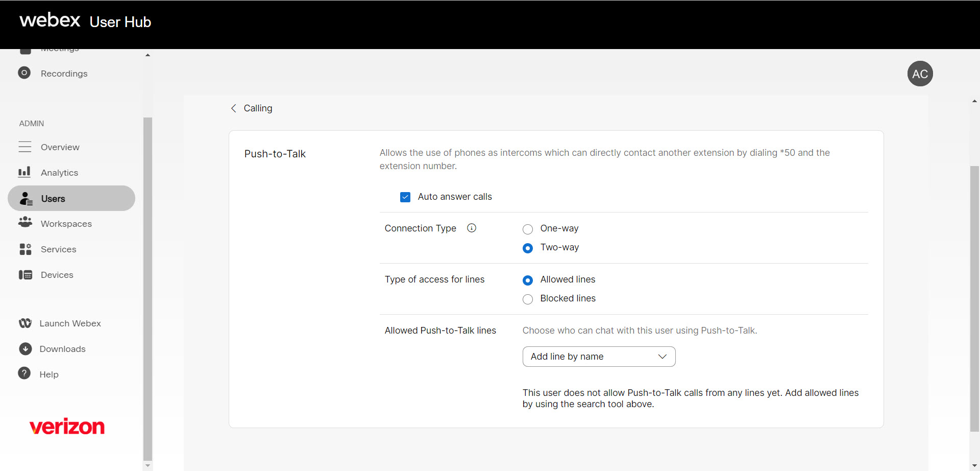Click the Devices icon
This screenshot has height=471, width=980.
pos(26,275)
